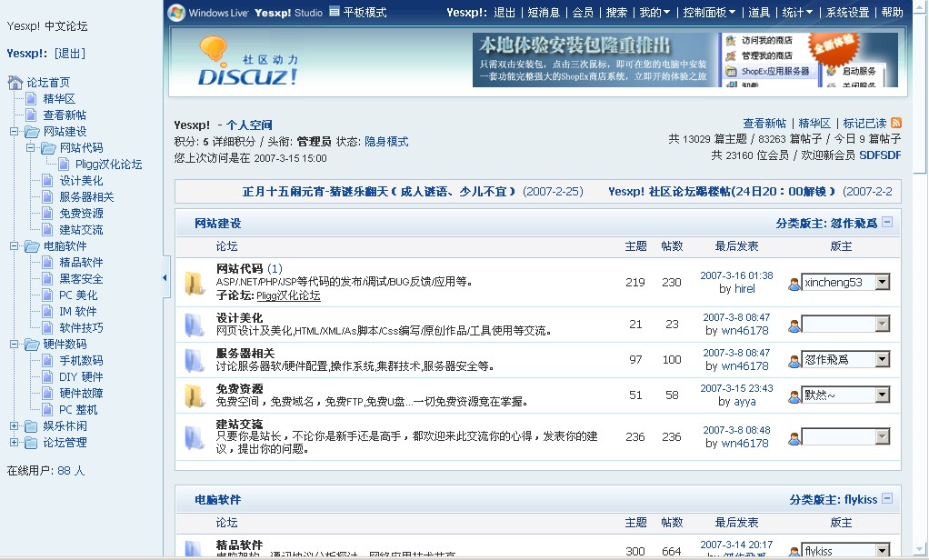The image size is (929, 560).
Task: Click the house icon beside 论坛首页
Action: (15, 83)
